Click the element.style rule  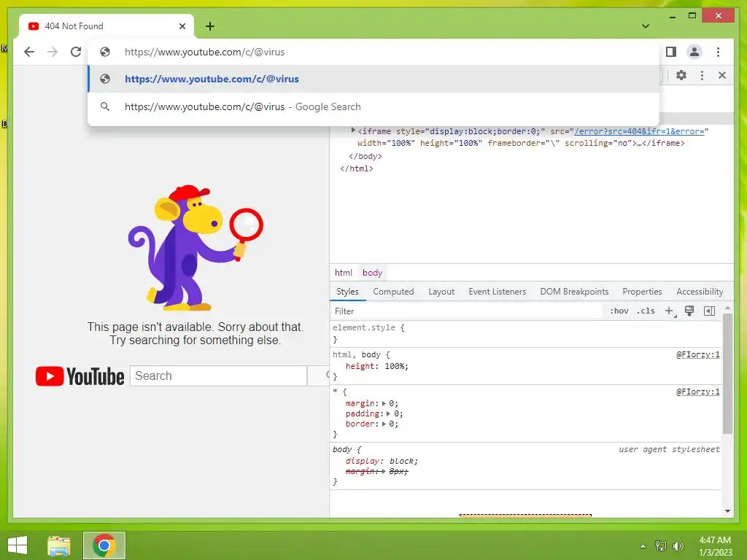tap(527, 333)
